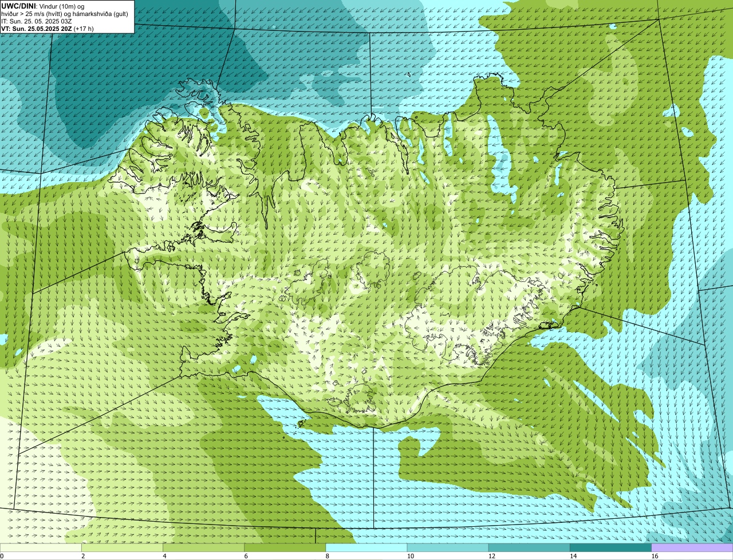Pick the 4–6 m/s green legend segment
This screenshot has height=560, width=733.
(x=203, y=547)
